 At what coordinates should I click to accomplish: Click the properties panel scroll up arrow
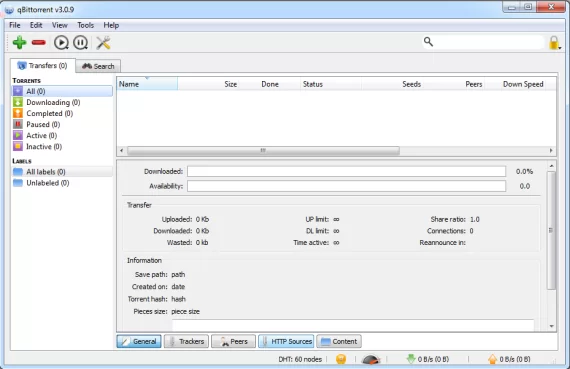click(x=551, y=166)
